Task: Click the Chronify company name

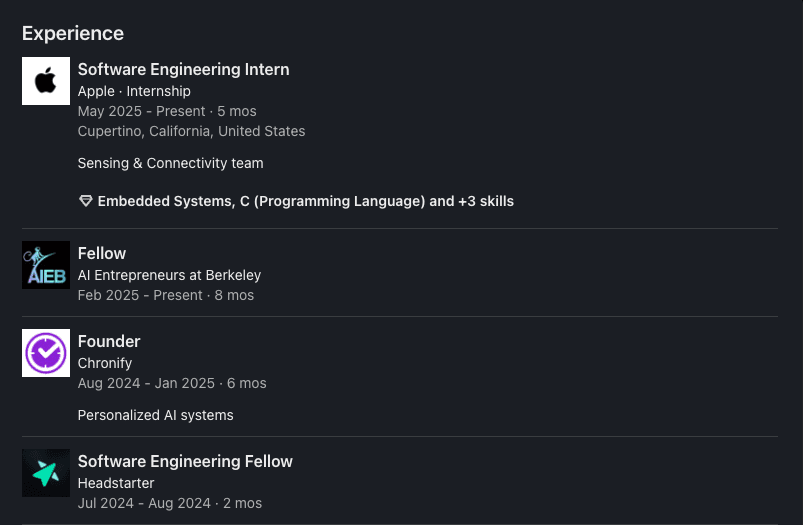Action: [105, 363]
